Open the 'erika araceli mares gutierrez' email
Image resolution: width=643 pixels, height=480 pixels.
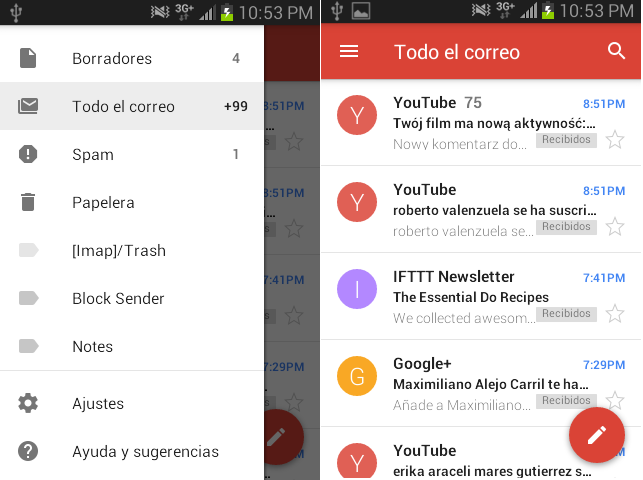point(481,454)
